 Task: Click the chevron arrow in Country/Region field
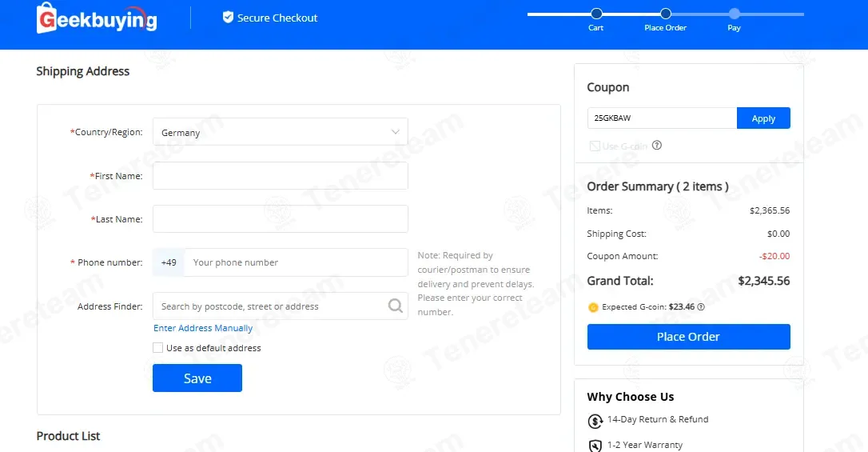coord(396,132)
